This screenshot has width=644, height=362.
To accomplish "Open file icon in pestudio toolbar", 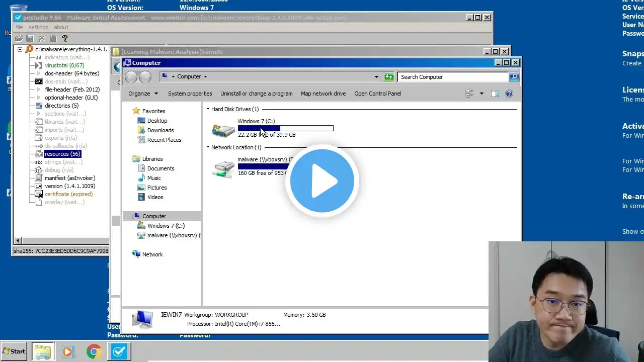I will [x=19, y=38].
